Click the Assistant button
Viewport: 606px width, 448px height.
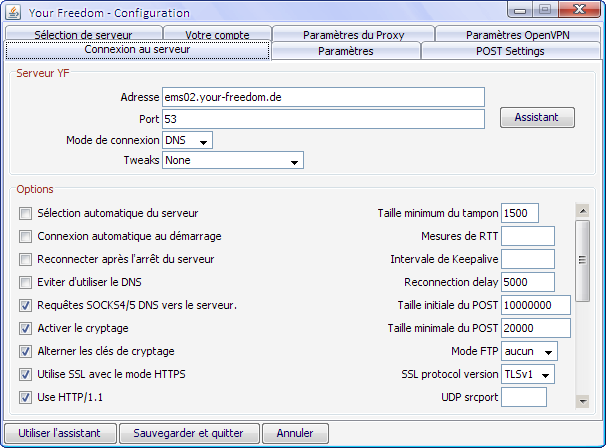tap(537, 118)
